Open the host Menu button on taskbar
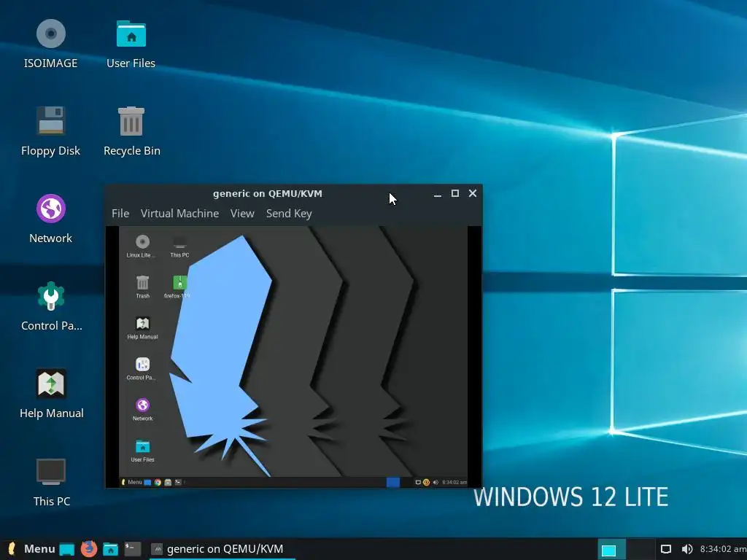The height and width of the screenshot is (560, 747). pyautogui.click(x=31, y=549)
